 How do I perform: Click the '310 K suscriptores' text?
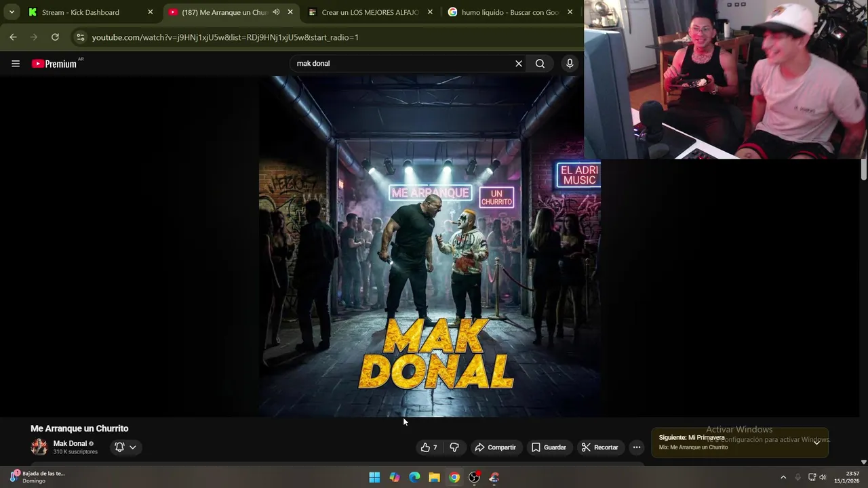pyautogui.click(x=75, y=452)
